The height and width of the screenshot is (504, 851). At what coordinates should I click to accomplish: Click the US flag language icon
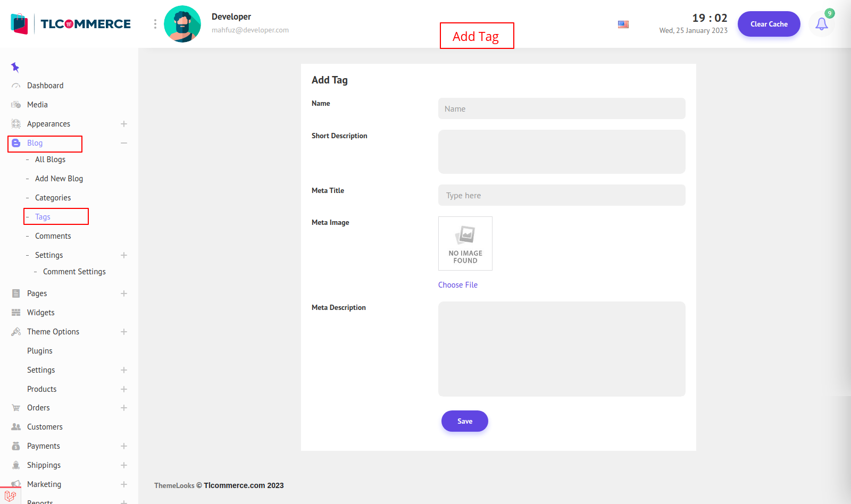pyautogui.click(x=623, y=24)
